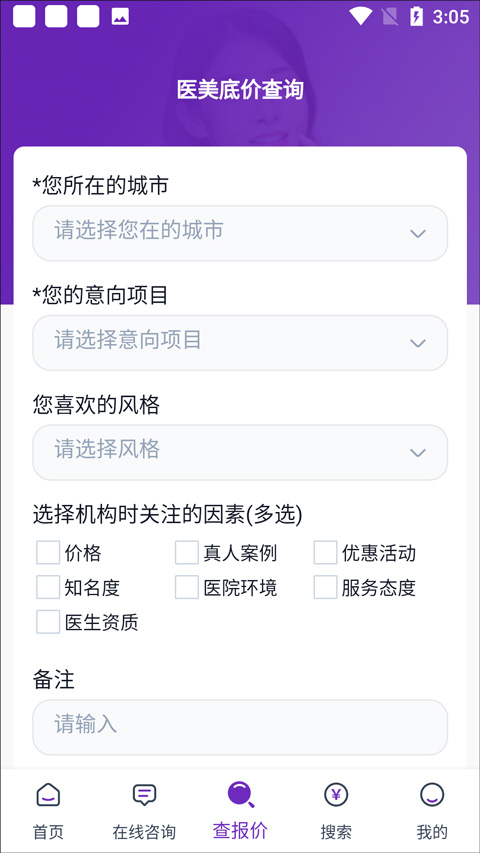480x853 pixels.
Task: Select the 优惠活动 option label
Action: (379, 553)
